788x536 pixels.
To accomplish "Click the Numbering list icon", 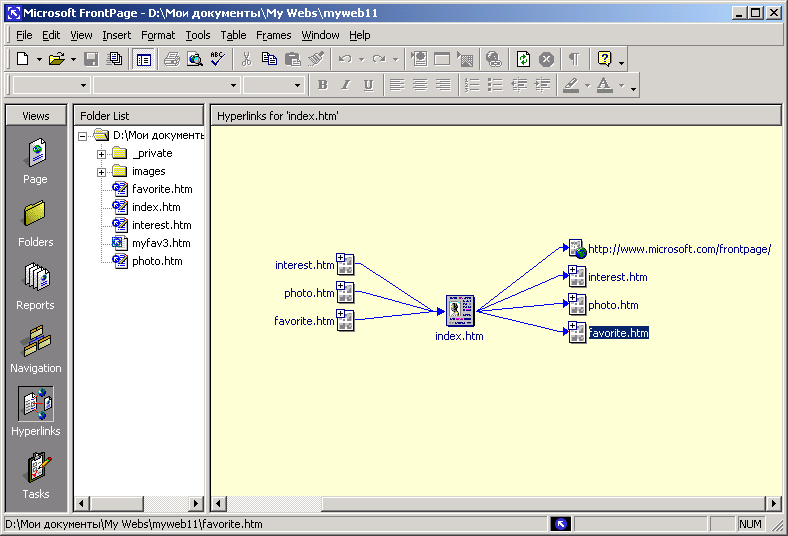I will [x=472, y=85].
